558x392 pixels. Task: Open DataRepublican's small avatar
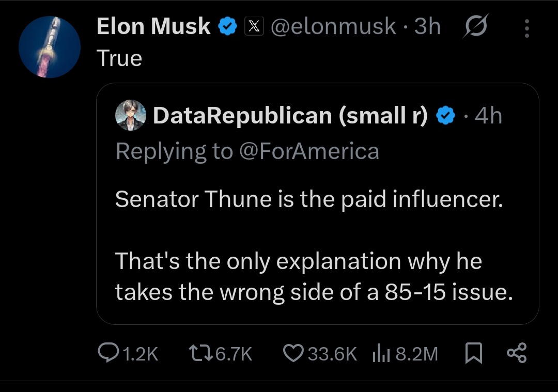tap(129, 115)
